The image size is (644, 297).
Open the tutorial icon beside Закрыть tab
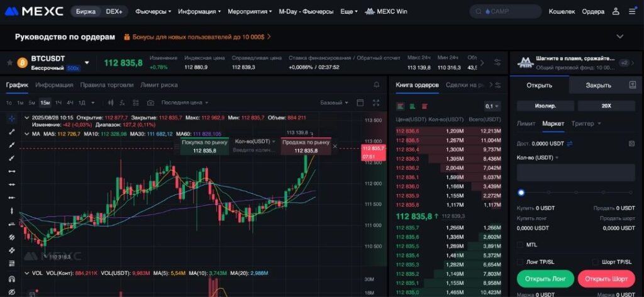(x=632, y=85)
